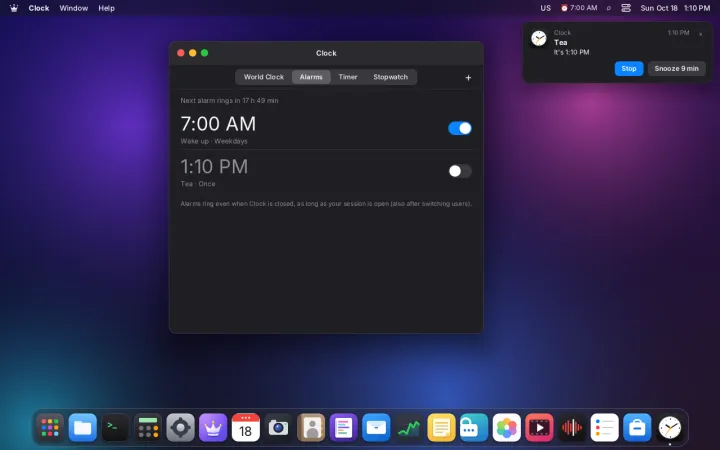
Task: Stop the ringing Tea alarm
Action: (629, 68)
